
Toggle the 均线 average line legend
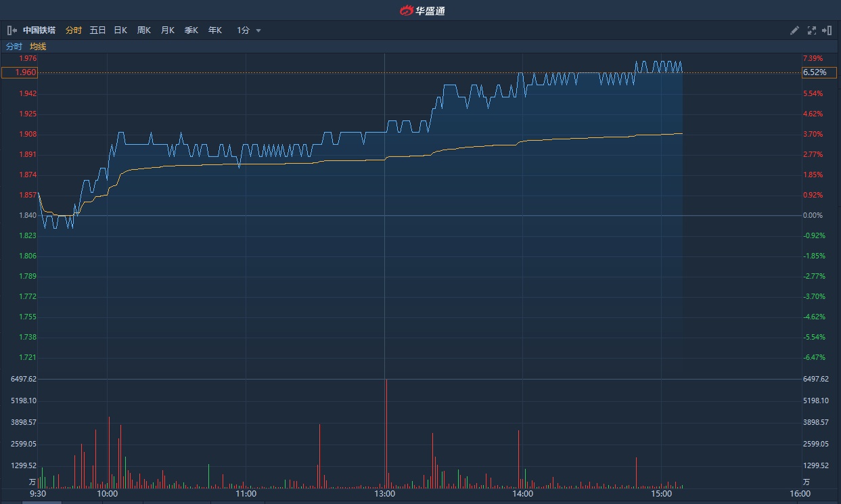pyautogui.click(x=38, y=47)
